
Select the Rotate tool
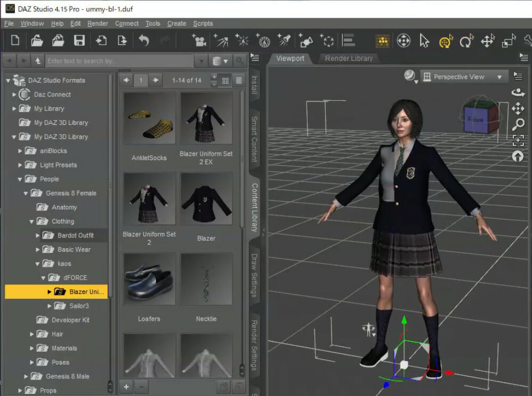(466, 41)
